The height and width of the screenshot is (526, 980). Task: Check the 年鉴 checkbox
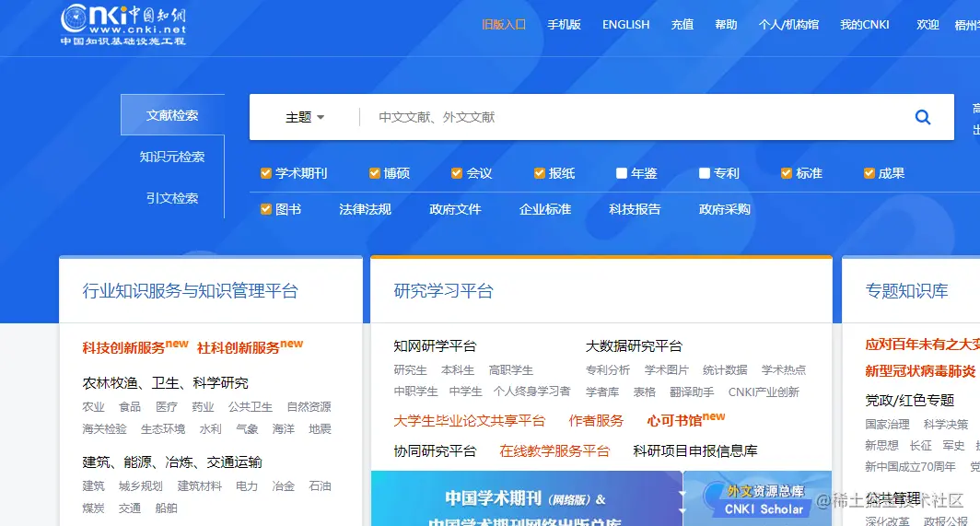(621, 173)
